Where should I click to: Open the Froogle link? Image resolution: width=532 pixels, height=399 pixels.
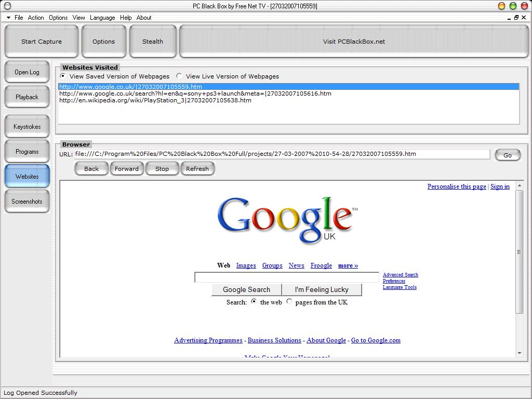[x=321, y=265]
